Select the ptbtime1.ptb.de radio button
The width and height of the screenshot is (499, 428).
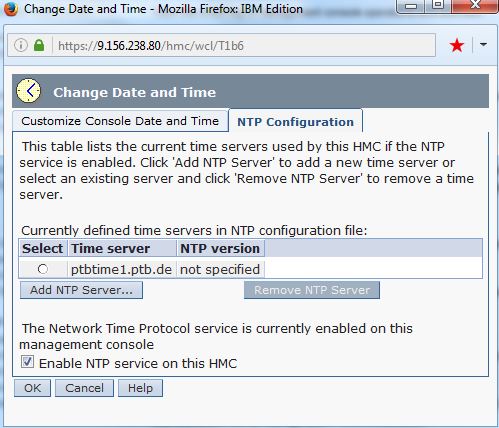[x=43, y=269]
